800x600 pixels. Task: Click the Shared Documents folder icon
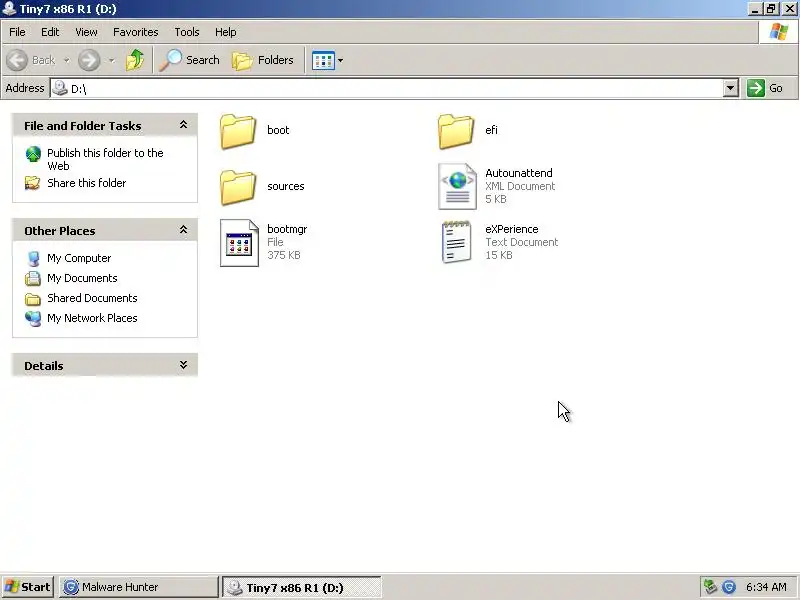tap(33, 299)
